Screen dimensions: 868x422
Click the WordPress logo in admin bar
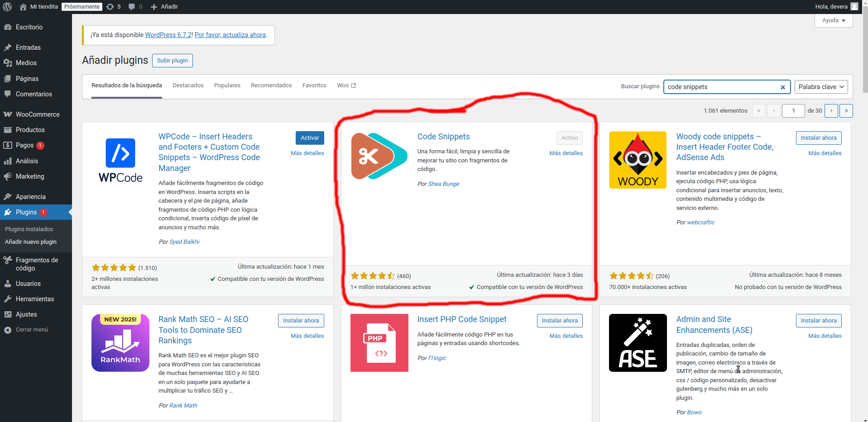pyautogui.click(x=7, y=7)
